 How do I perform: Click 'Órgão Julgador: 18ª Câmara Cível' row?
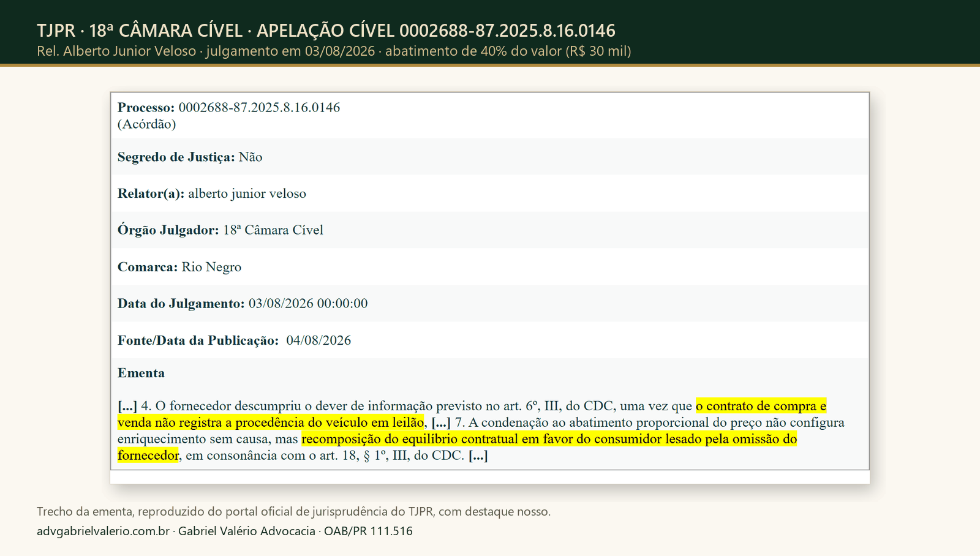point(489,230)
